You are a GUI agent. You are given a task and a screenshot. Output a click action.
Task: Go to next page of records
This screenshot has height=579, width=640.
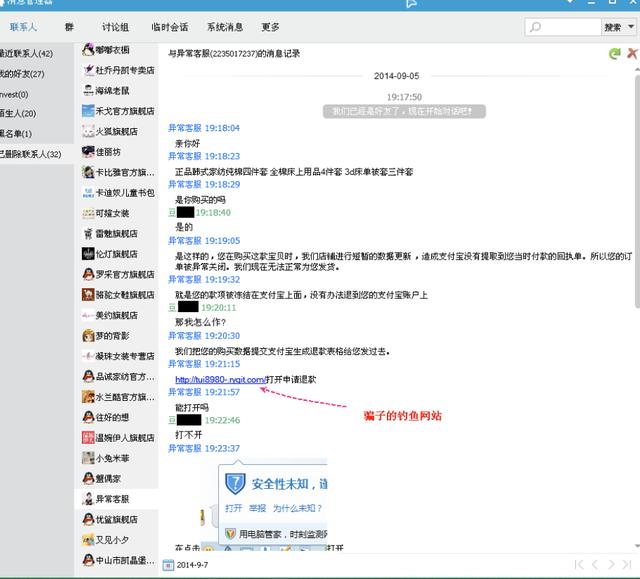pos(611,564)
